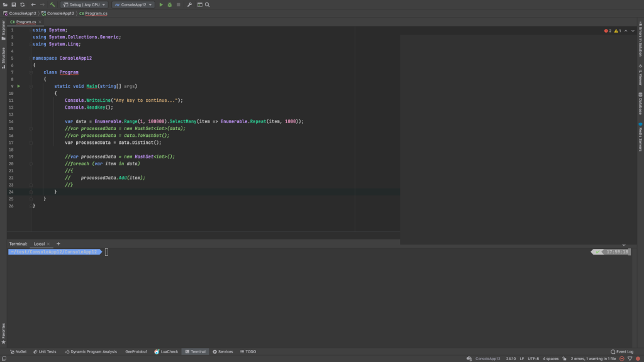Click the red exclamation error status icon

[x=638, y=359]
